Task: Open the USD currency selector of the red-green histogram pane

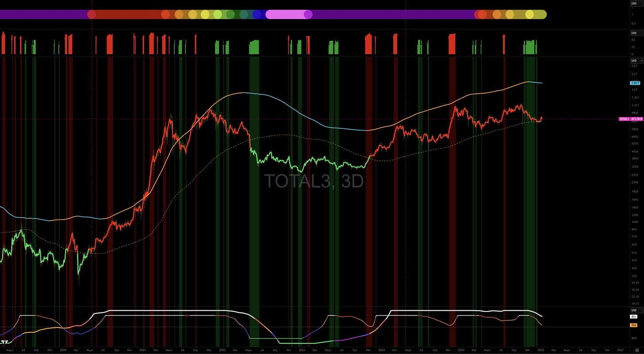Action: [x=637, y=33]
